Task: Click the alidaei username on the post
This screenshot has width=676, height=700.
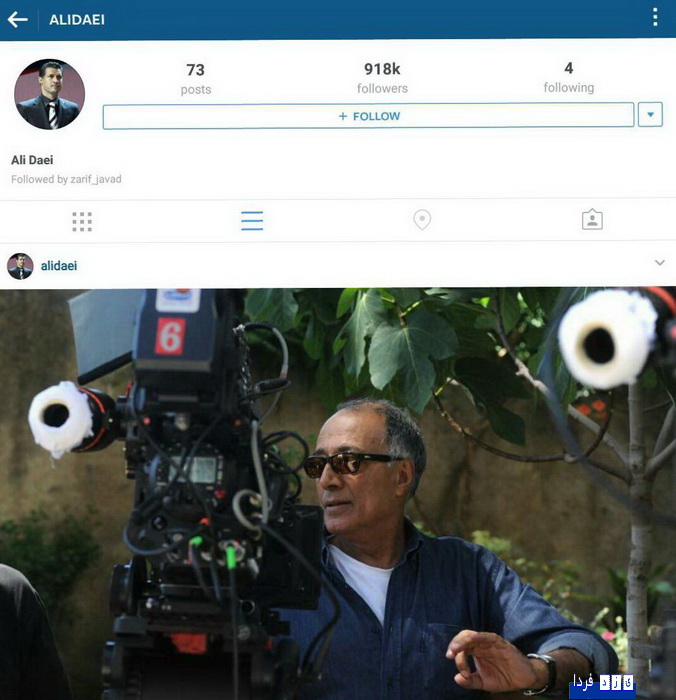Action: [x=59, y=266]
